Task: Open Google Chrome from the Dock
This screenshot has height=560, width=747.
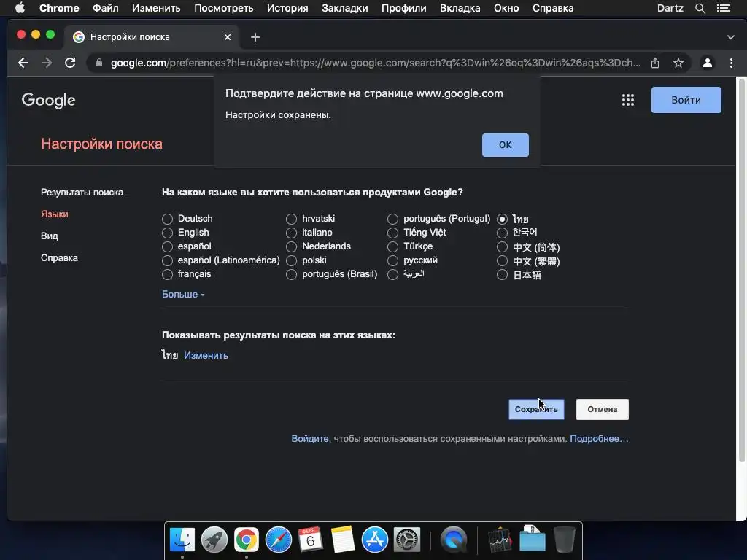Action: click(247, 540)
